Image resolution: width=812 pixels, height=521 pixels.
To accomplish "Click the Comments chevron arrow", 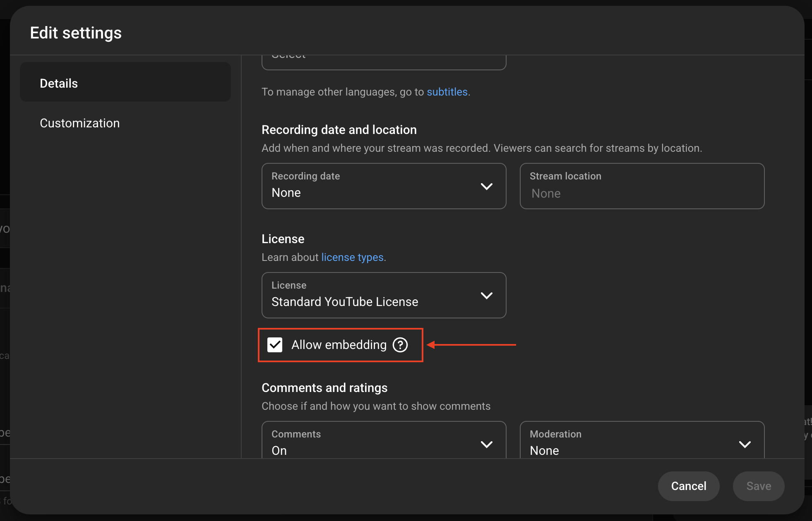I will [487, 445].
